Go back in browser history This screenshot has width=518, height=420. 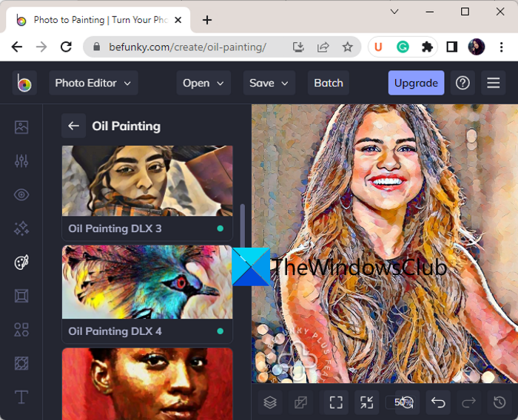[x=17, y=47]
